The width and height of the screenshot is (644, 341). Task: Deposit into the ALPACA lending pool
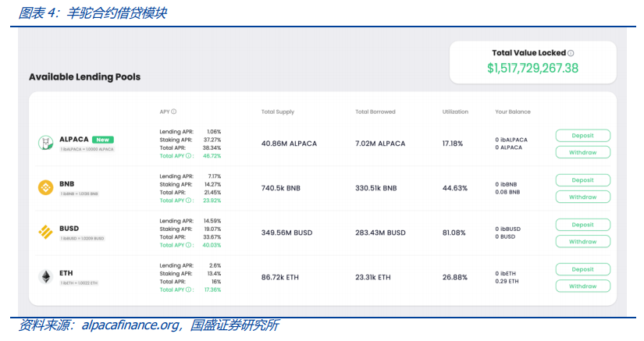(x=583, y=136)
